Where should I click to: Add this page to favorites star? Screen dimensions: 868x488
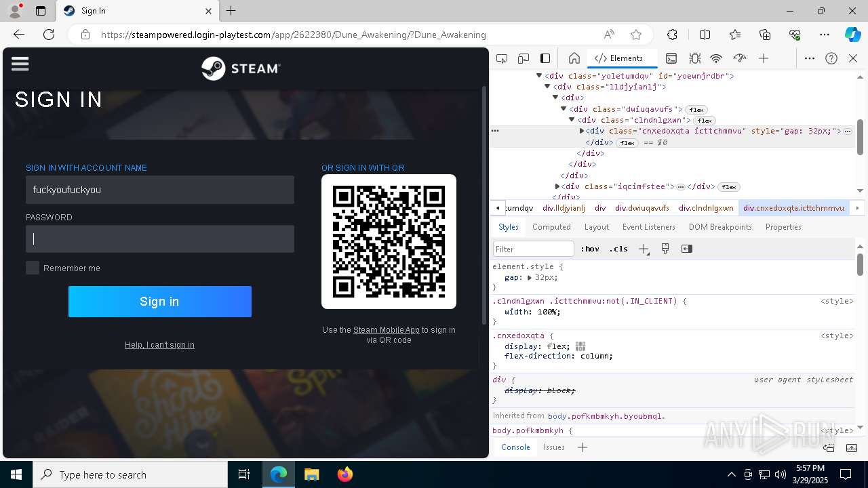point(635,35)
